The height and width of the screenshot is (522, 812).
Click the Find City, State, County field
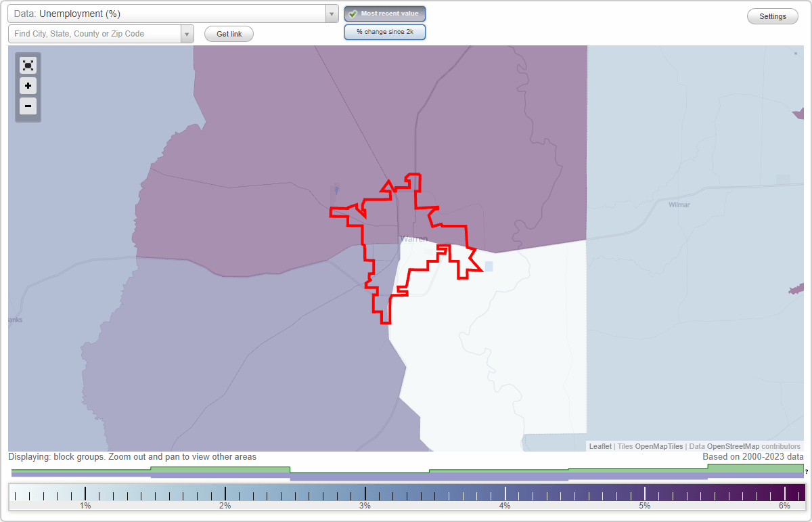coord(95,34)
